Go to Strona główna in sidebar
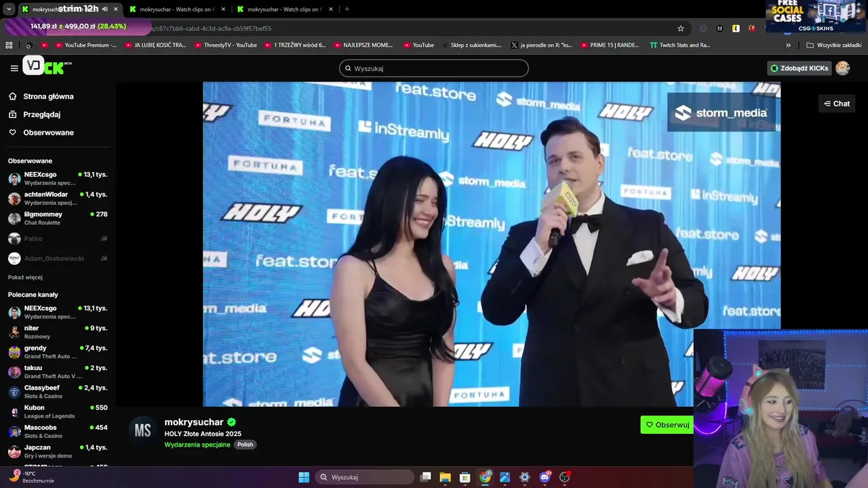Viewport: 868px width, 488px height. tap(48, 96)
